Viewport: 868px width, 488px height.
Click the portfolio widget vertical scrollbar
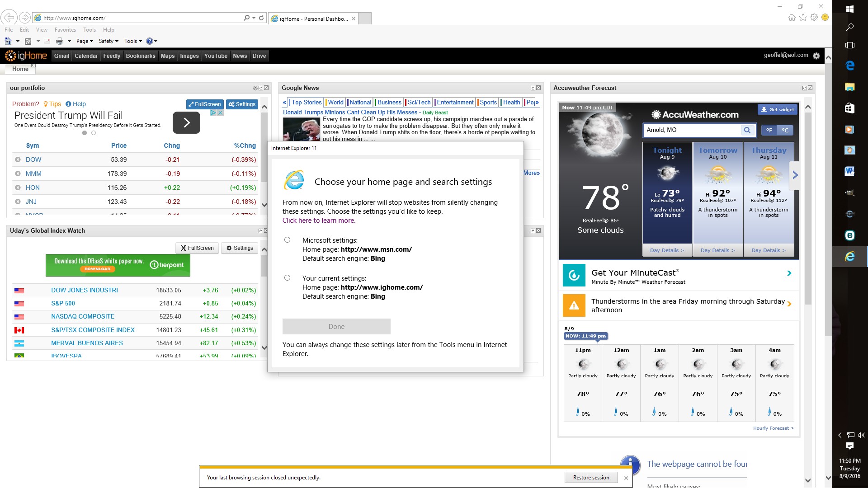(x=264, y=156)
